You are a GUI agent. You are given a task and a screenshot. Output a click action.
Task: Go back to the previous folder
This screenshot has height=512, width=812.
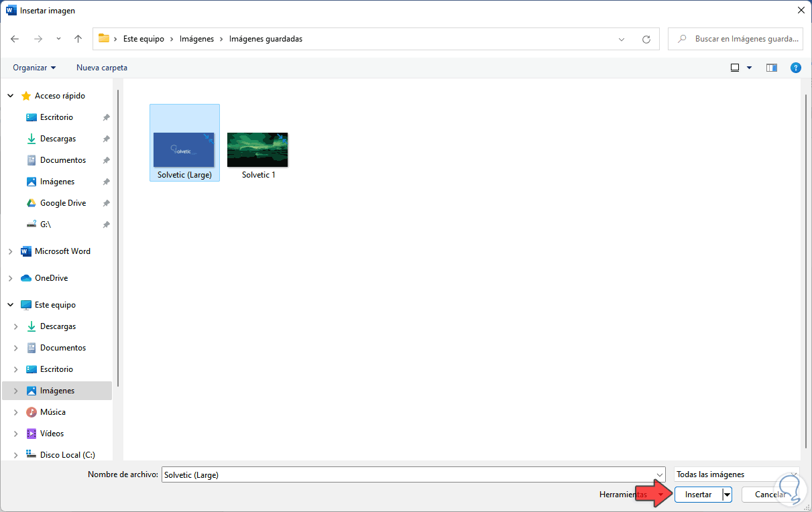(x=15, y=39)
